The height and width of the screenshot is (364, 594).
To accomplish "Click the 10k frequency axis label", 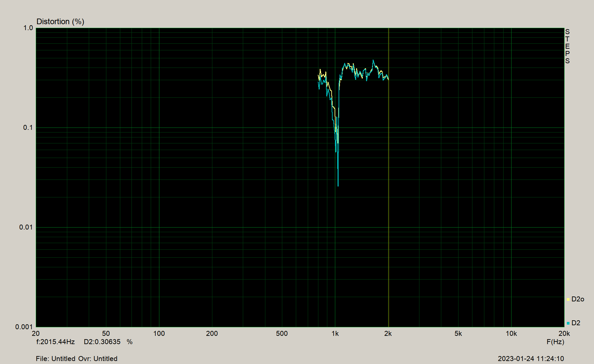I will pos(511,334).
